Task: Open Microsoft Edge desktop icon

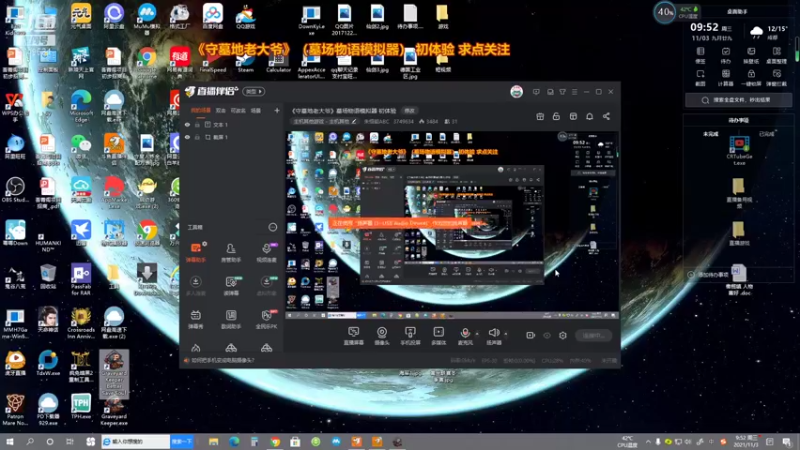Action: pyautogui.click(x=81, y=106)
